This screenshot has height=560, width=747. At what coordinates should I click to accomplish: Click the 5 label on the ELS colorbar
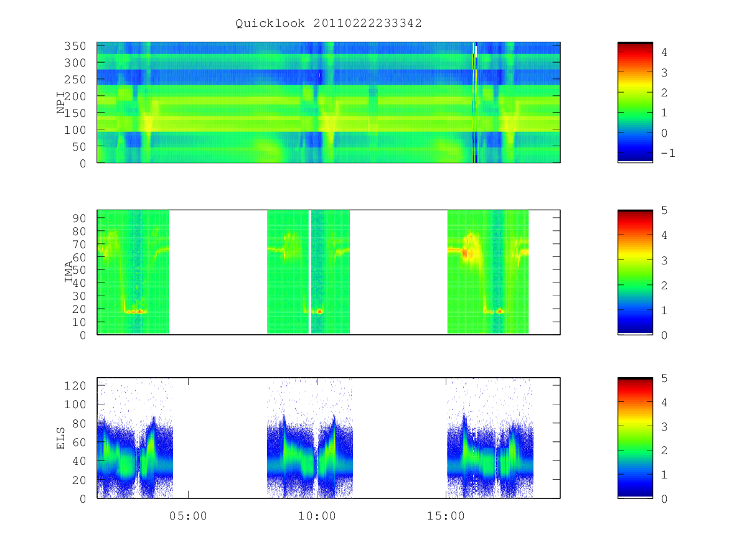[664, 378]
